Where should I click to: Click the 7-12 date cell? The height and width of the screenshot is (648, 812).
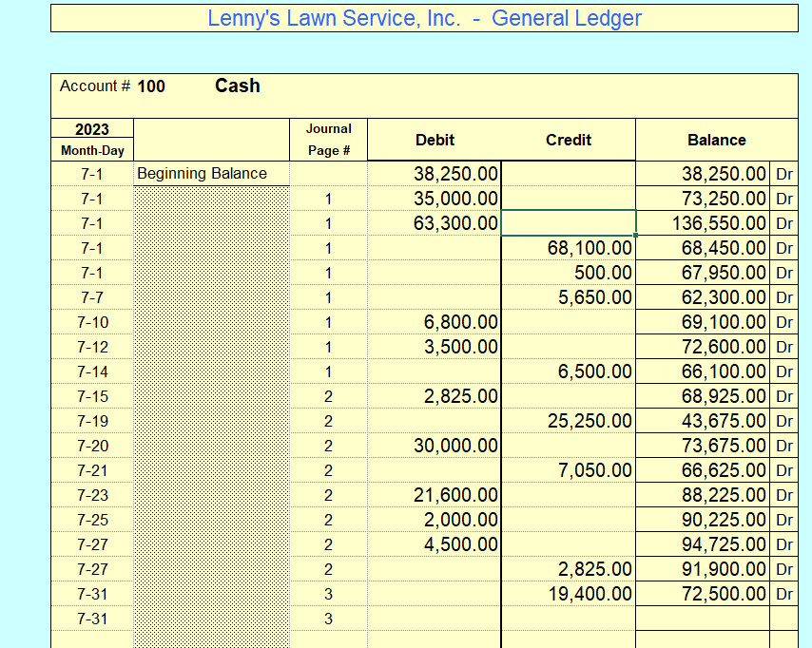click(92, 347)
